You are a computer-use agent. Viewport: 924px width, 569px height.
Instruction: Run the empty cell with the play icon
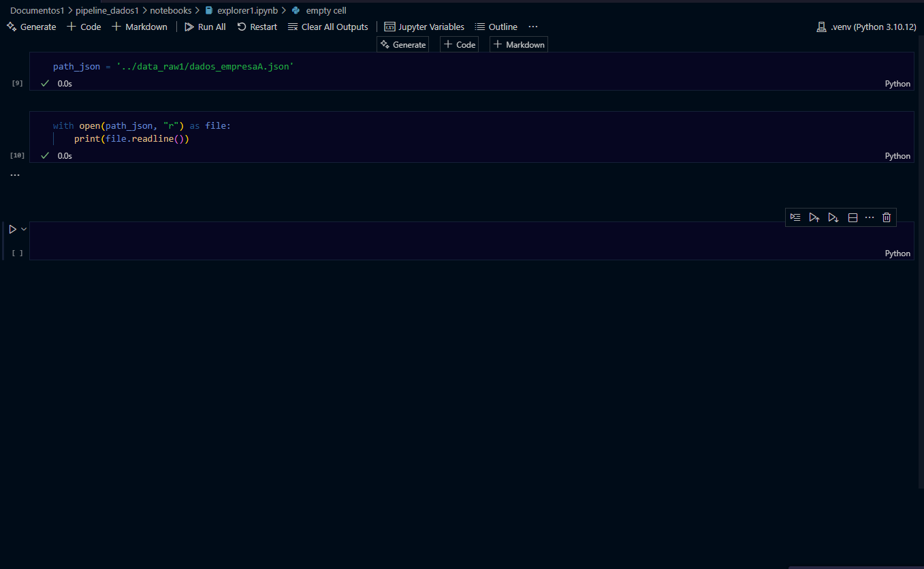pyautogui.click(x=12, y=230)
